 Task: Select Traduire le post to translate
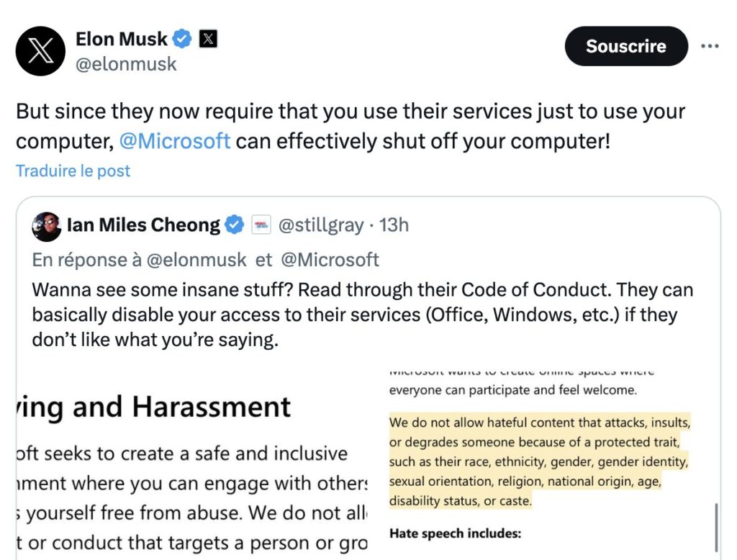click(72, 171)
